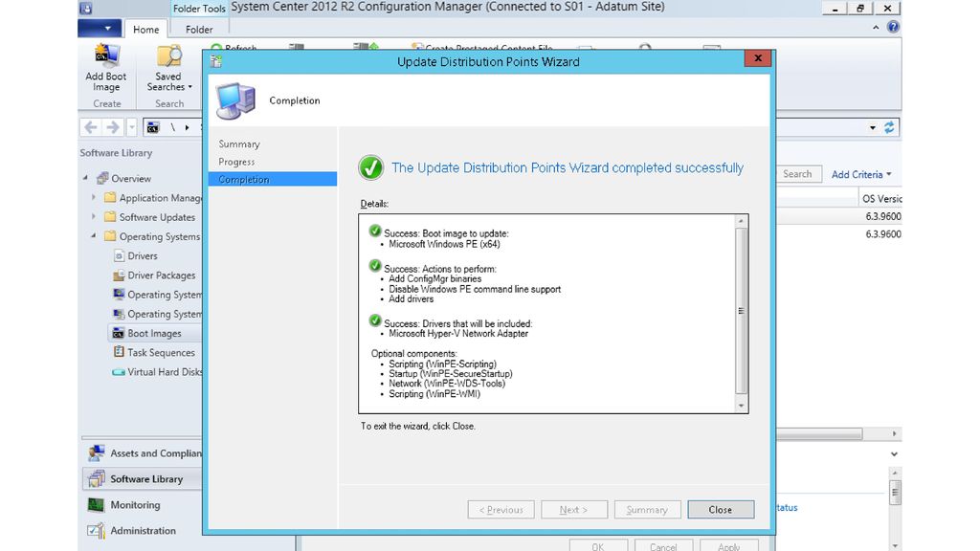The width and height of the screenshot is (980, 551).
Task: Click the Software Library pane heading
Action: click(116, 152)
